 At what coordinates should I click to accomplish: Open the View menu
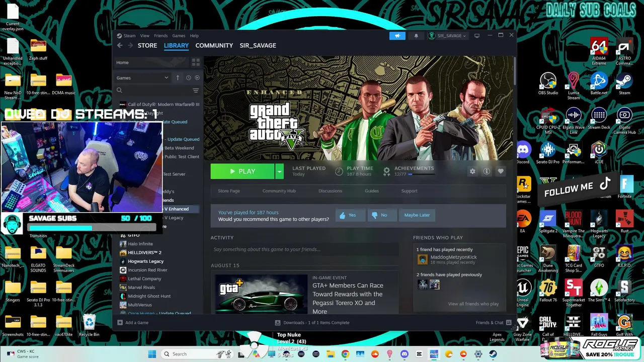pyautogui.click(x=144, y=36)
